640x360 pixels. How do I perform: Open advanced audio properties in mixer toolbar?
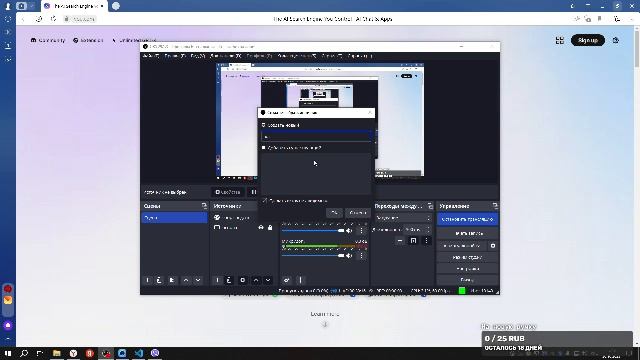(287, 280)
